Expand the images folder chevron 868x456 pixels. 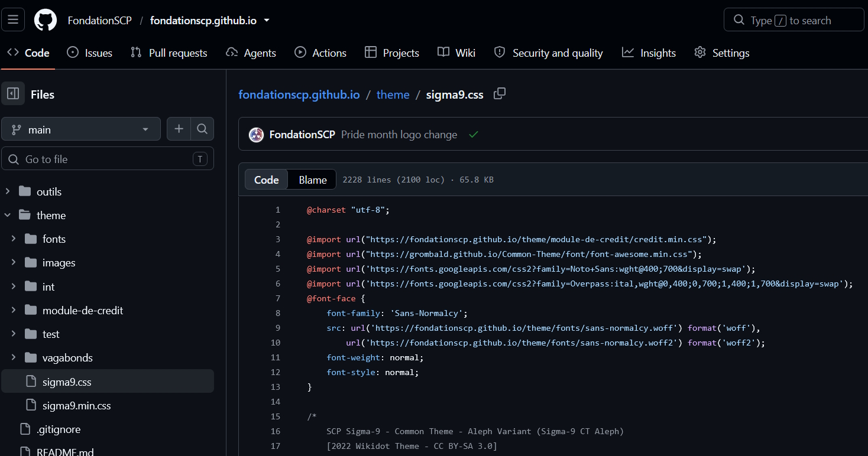click(14, 262)
